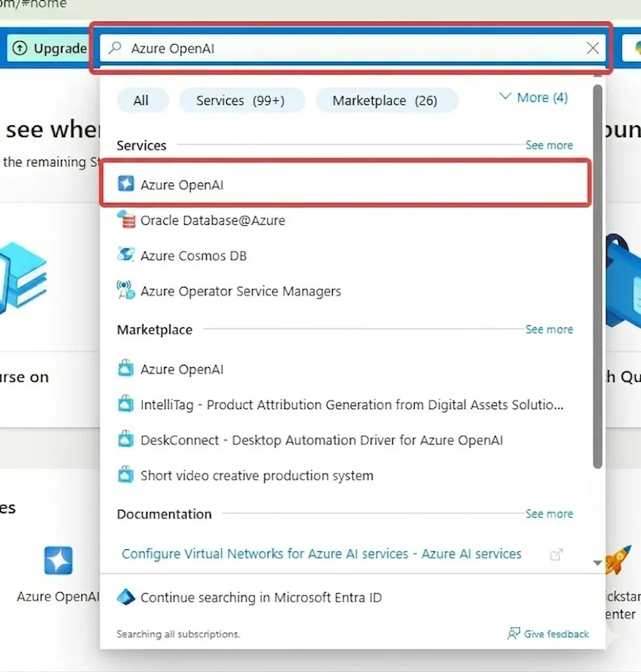
Task: Click the external link icon beside Configure Virtual Networks
Action: [x=556, y=554]
